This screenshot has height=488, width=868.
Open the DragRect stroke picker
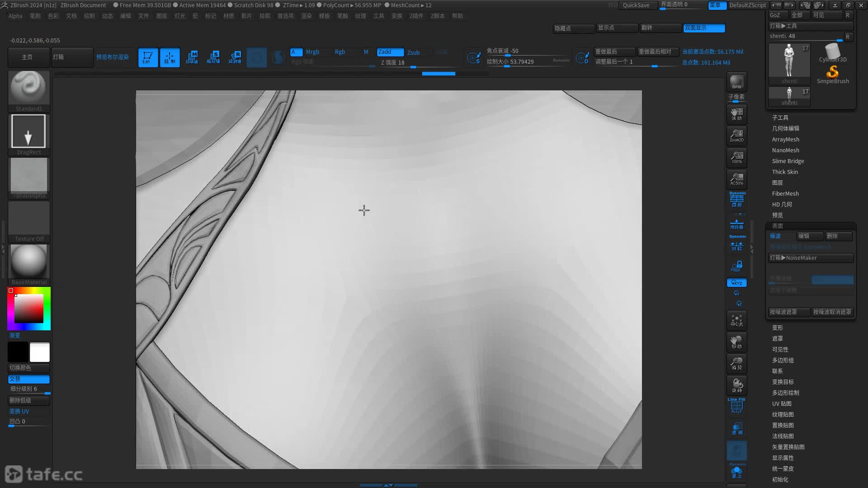click(28, 135)
